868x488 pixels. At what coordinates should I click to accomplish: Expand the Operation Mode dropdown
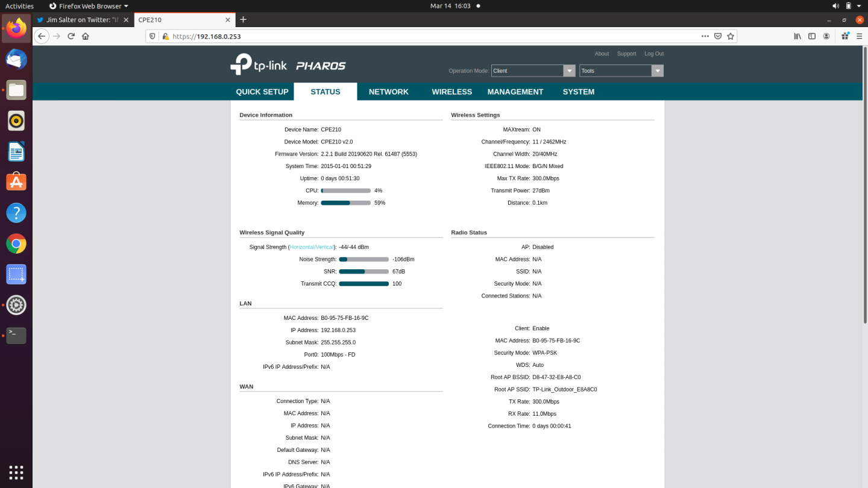[x=569, y=71]
